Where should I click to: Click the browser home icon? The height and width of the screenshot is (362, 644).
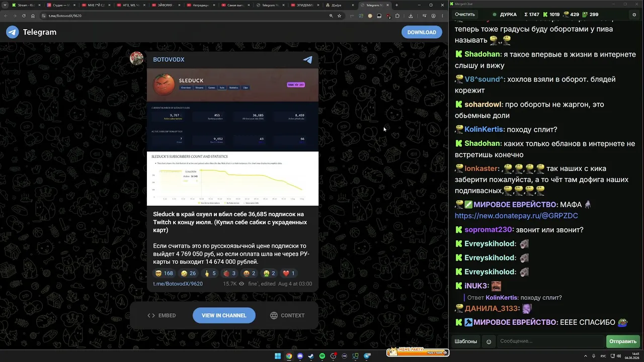coord(33,16)
